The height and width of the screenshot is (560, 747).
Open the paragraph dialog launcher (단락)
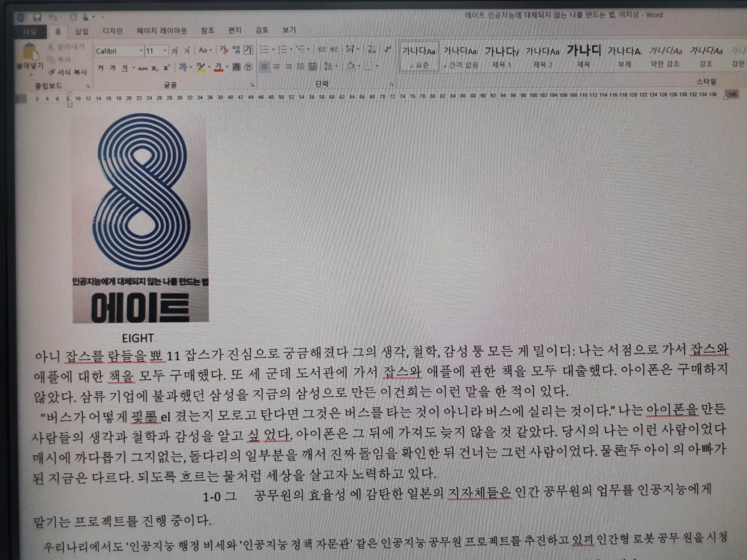coord(391,84)
